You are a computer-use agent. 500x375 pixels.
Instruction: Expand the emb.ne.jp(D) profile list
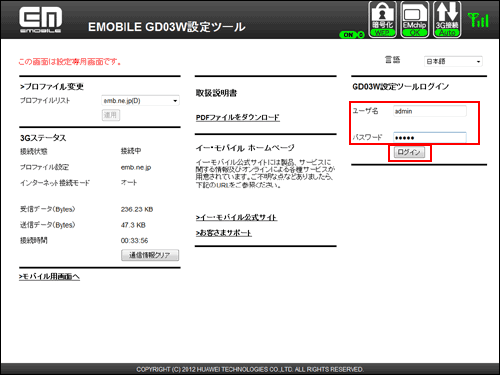tap(140, 101)
